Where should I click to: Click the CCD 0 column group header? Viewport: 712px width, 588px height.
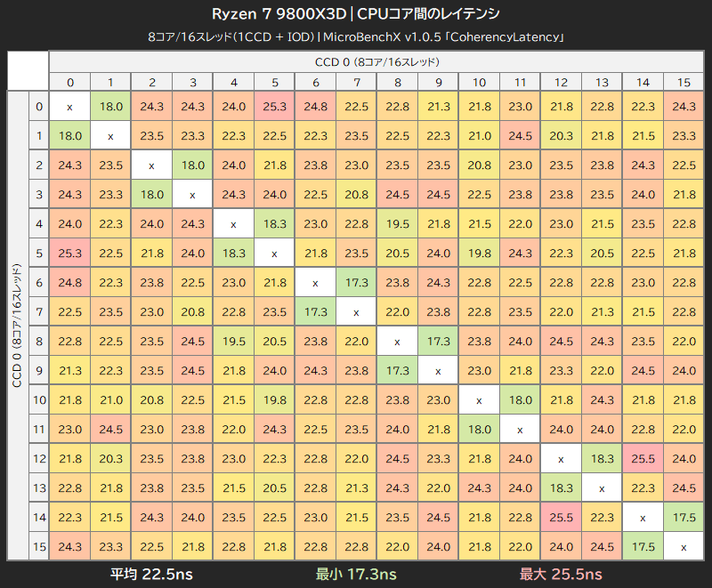click(380, 62)
